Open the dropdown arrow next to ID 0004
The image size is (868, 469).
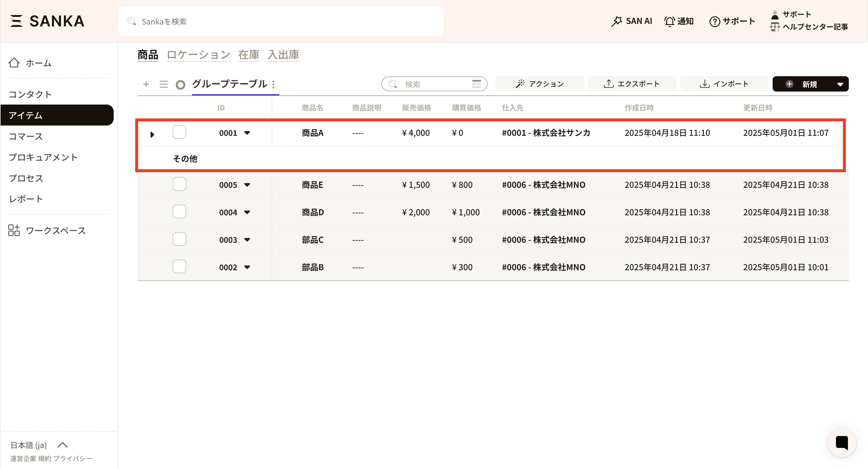point(247,212)
